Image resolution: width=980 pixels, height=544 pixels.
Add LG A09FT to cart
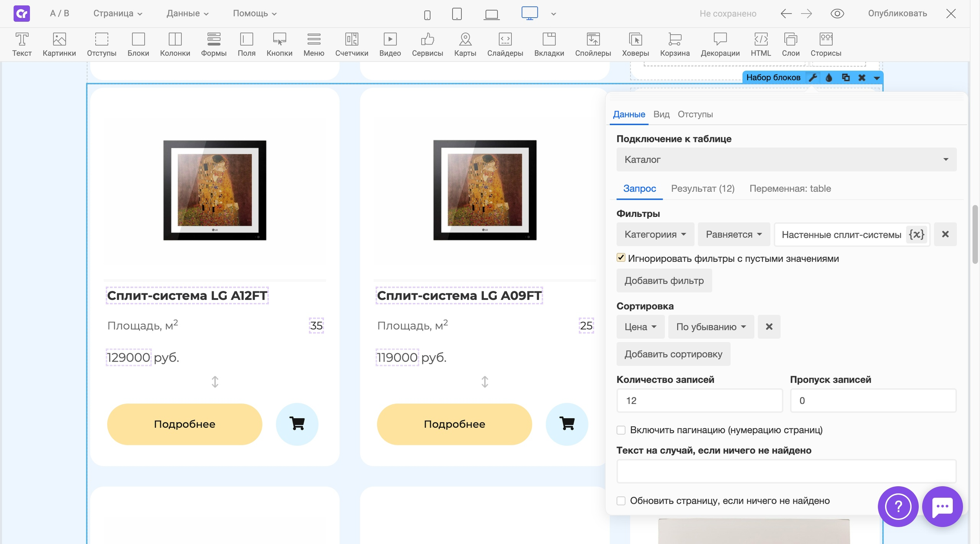[567, 424]
